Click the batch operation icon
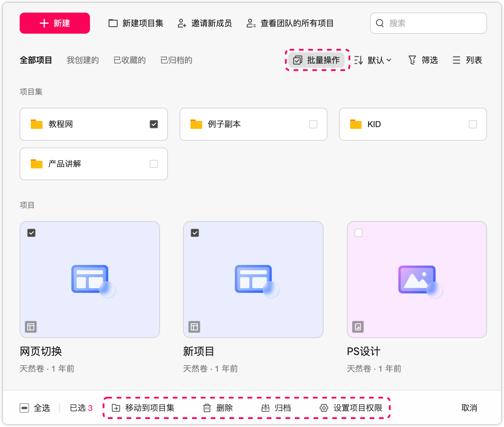The height and width of the screenshot is (427, 504). [298, 60]
